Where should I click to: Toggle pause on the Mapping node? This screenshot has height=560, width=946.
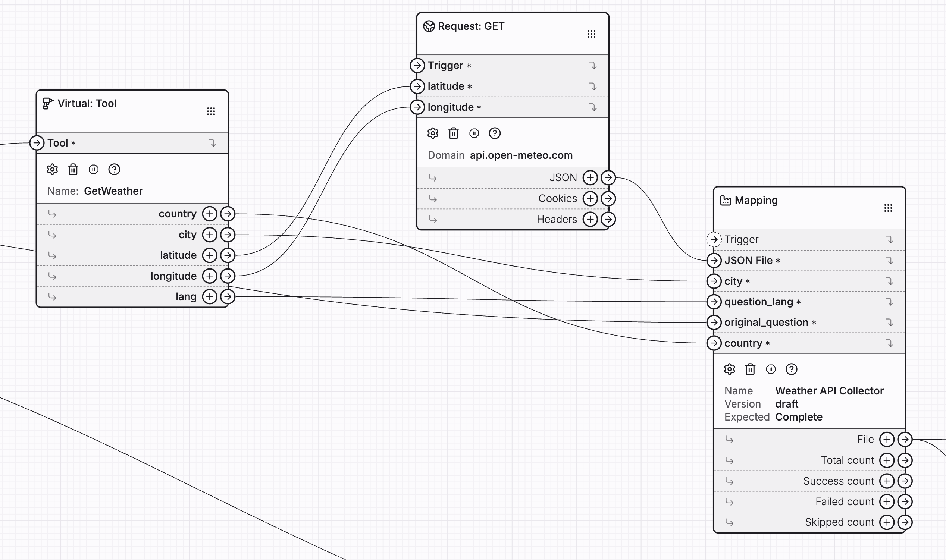[x=770, y=369]
